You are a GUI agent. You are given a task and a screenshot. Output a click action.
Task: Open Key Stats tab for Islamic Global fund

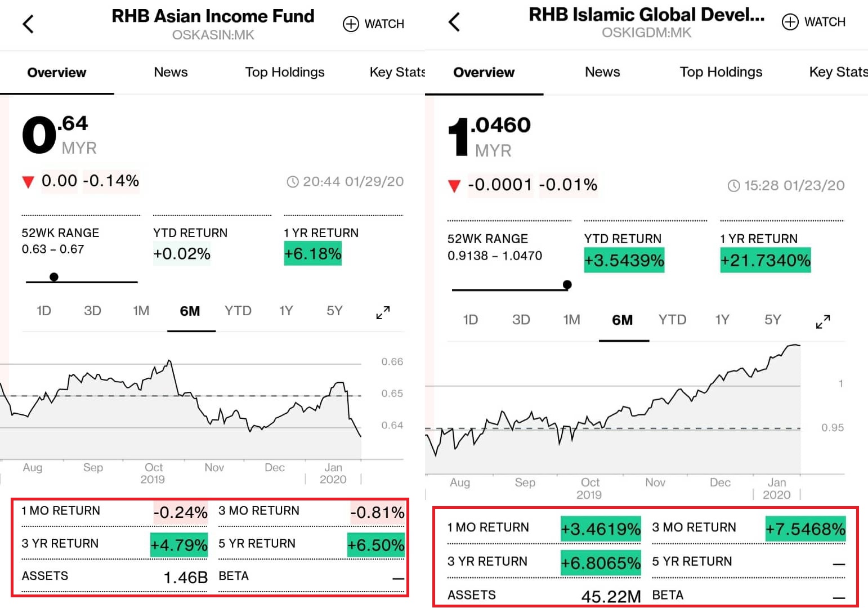[838, 72]
